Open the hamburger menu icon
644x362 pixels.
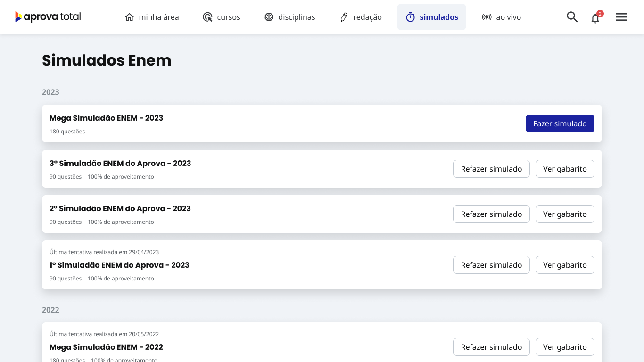coord(621,17)
